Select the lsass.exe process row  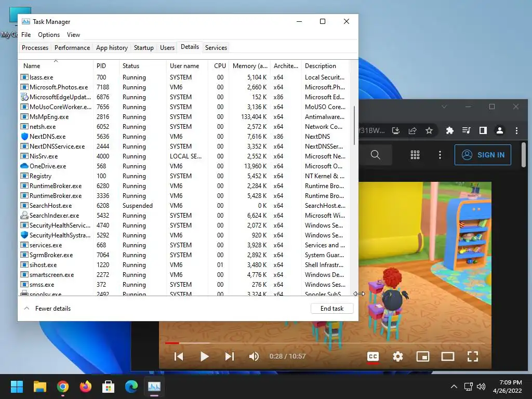[185, 77]
